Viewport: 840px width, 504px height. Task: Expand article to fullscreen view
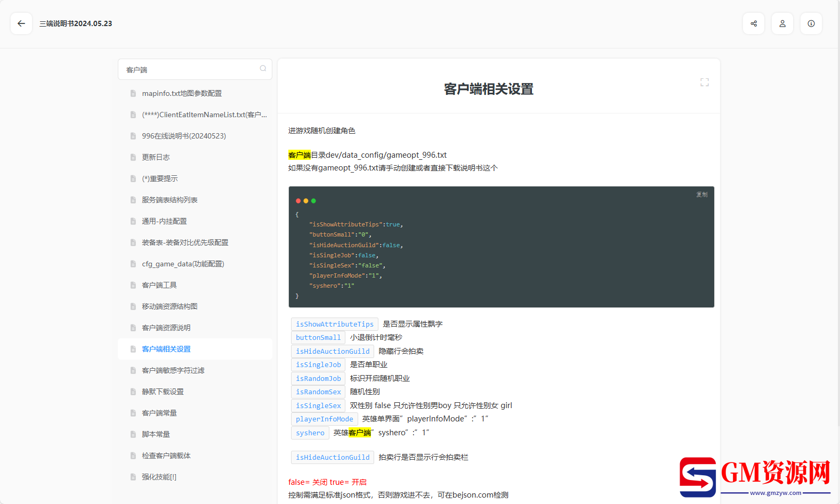[705, 82]
